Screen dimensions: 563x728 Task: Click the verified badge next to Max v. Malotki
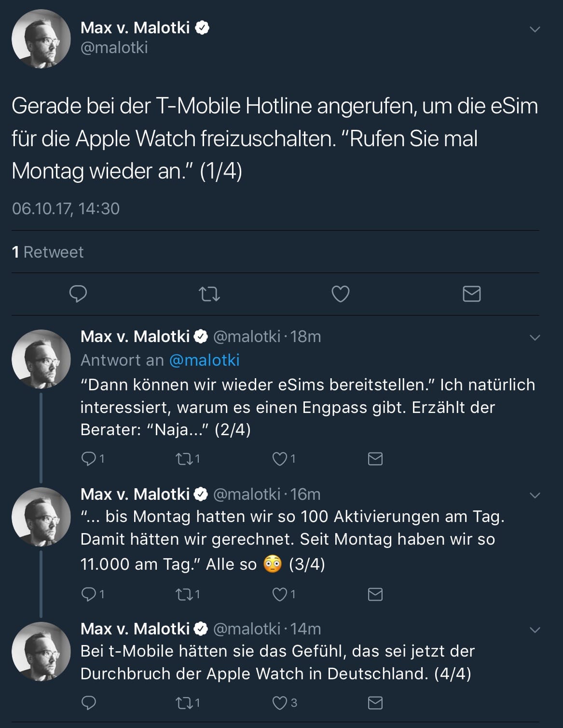202,28
